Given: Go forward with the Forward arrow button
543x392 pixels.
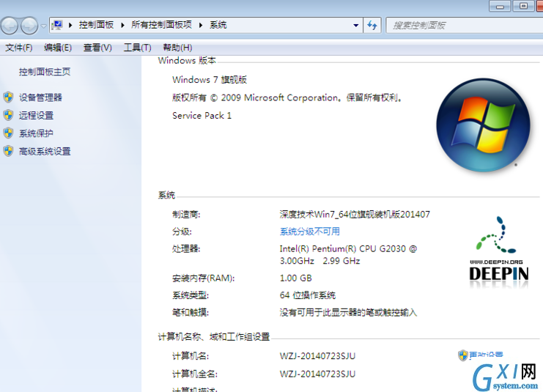Looking at the screenshot, I should click(29, 26).
